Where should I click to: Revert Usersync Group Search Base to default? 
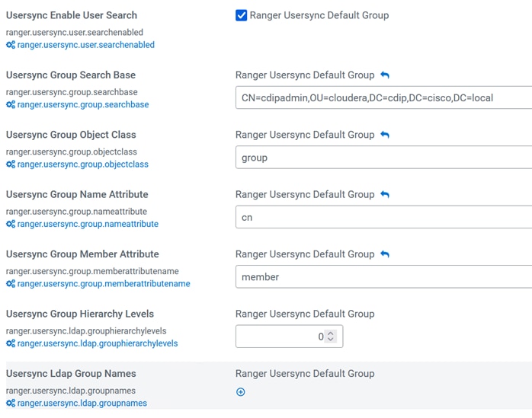point(385,75)
